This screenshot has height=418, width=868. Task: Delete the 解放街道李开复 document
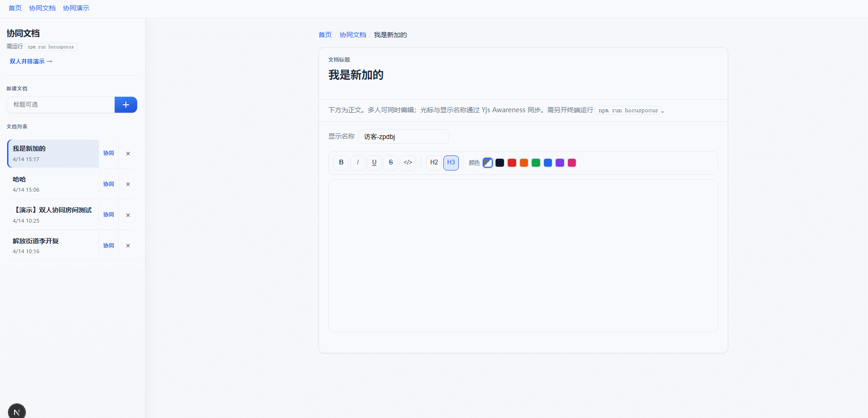[128, 246]
